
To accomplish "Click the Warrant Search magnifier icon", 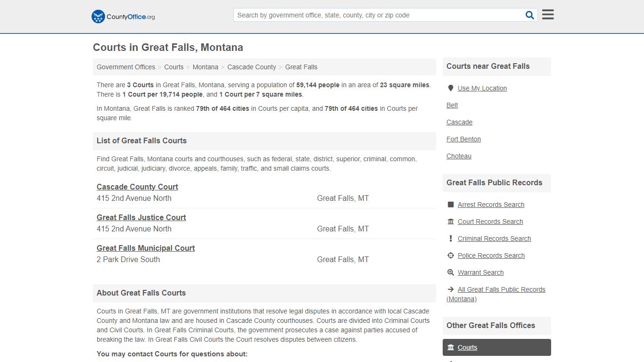I will coord(451,272).
